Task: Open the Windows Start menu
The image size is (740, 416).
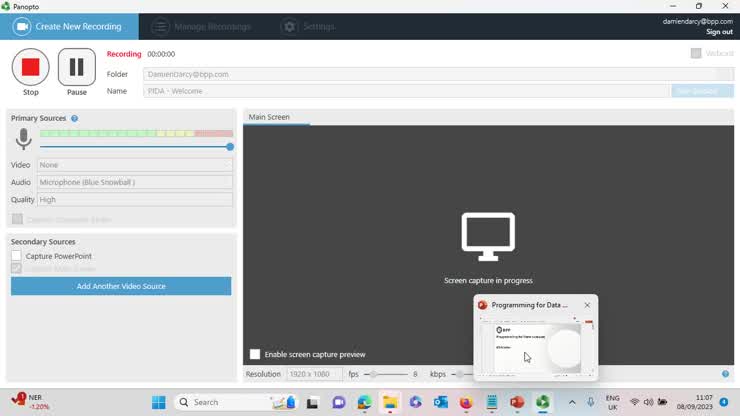Action: coord(159,402)
